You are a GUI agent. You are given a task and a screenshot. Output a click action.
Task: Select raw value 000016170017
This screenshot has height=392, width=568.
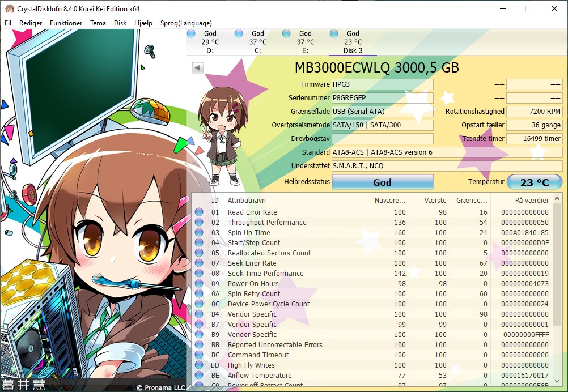[525, 375]
